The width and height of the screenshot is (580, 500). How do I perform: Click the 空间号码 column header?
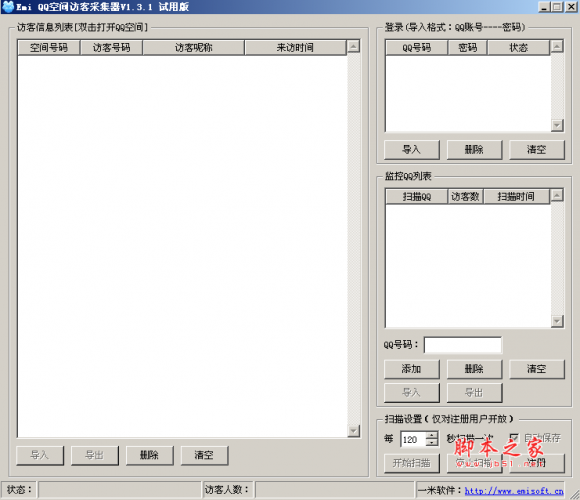pos(49,48)
